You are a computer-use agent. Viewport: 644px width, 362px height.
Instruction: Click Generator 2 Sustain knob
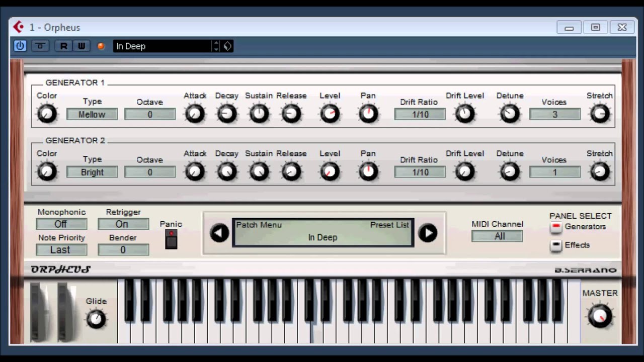259,171
